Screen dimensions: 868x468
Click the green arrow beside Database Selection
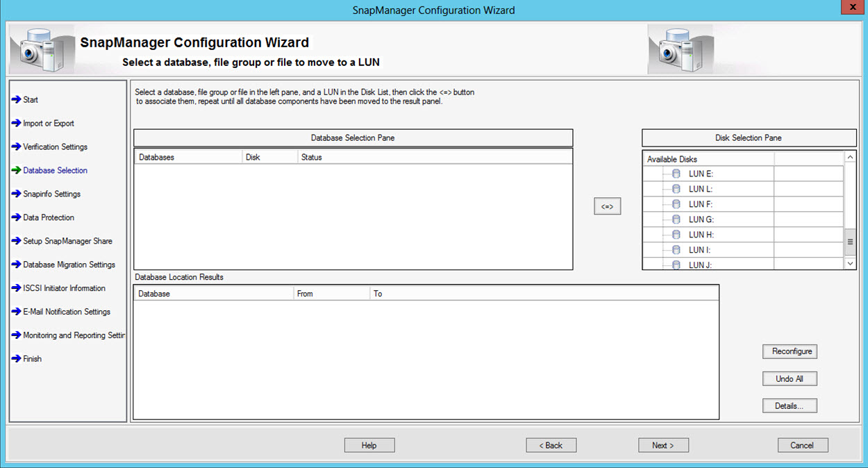tap(16, 171)
